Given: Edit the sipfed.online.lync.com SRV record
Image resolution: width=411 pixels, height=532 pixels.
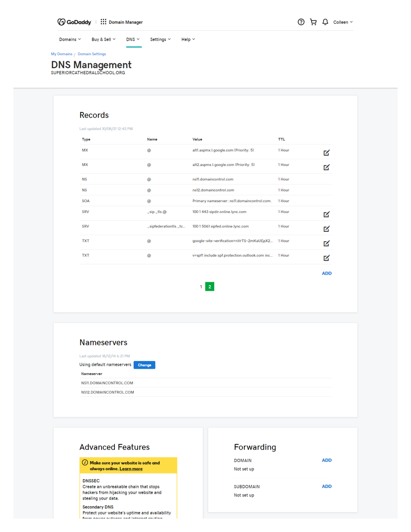Looking at the screenshot, I should [326, 229].
